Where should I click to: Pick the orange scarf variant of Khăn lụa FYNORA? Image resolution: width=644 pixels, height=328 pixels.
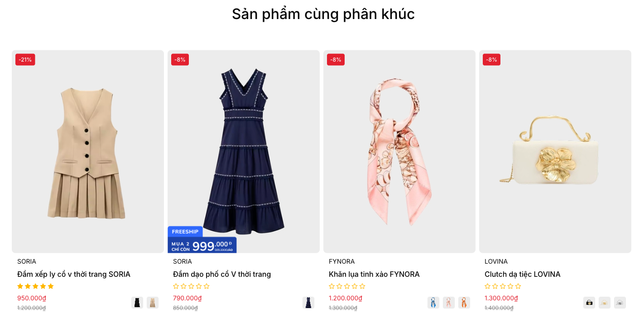[464, 303]
